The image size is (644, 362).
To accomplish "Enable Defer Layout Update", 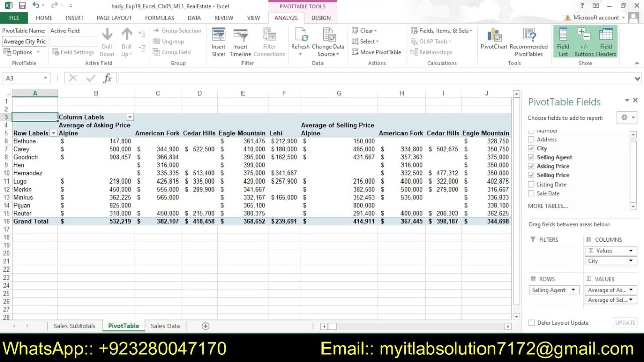I will [x=532, y=323].
